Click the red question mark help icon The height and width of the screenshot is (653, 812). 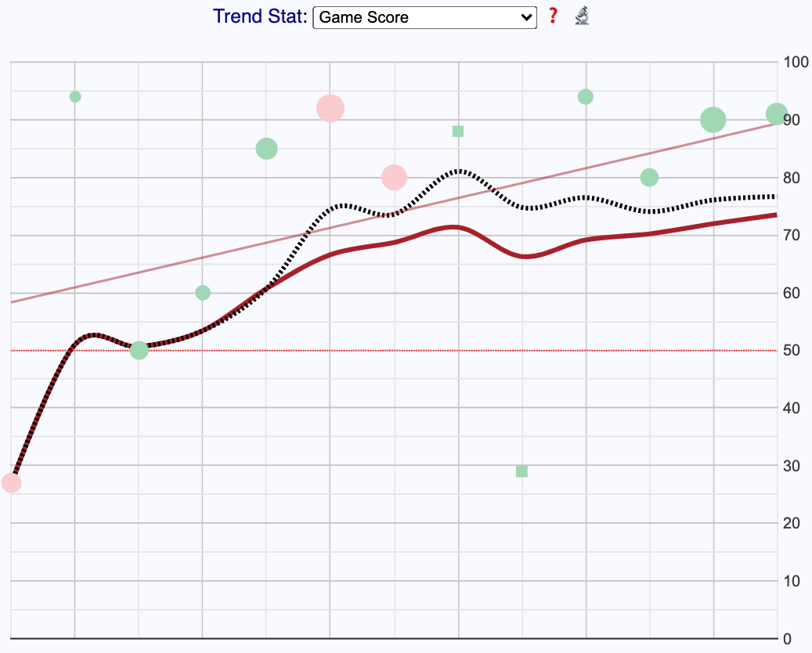click(x=553, y=16)
